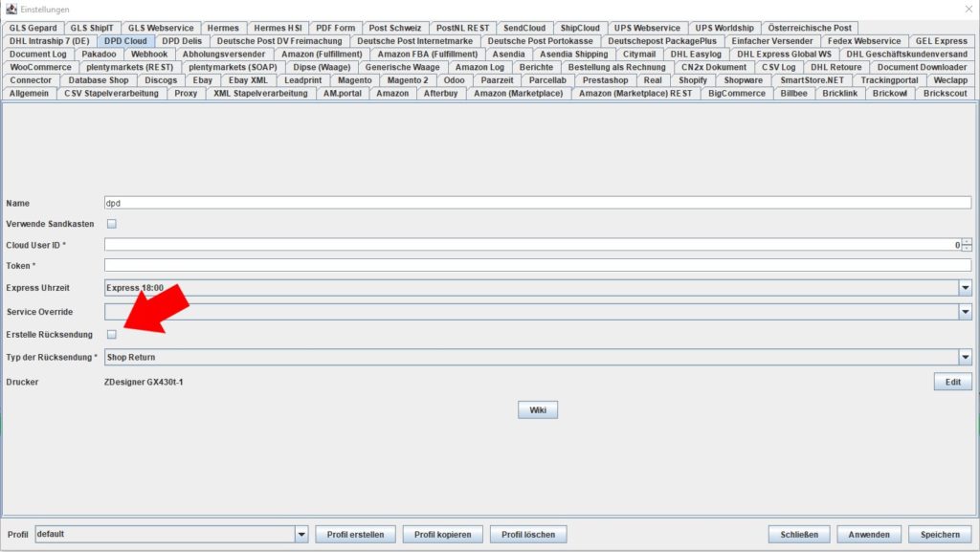Image resolution: width=980 pixels, height=552 pixels.
Task: Focus the Token input field
Action: click(x=538, y=265)
